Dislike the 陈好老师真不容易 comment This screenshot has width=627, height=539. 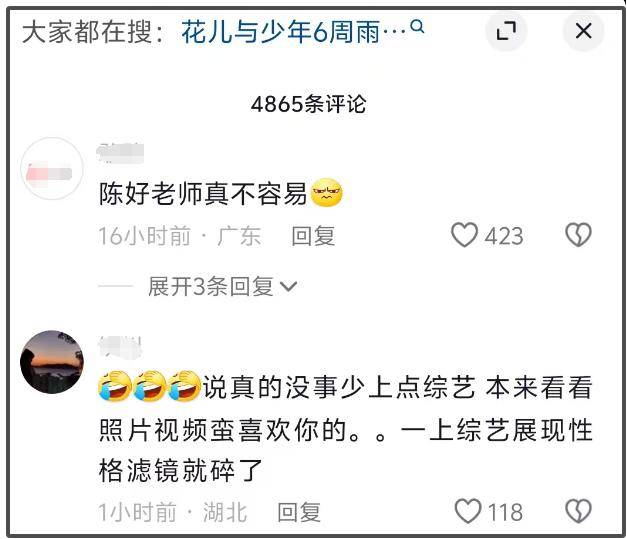pos(578,235)
